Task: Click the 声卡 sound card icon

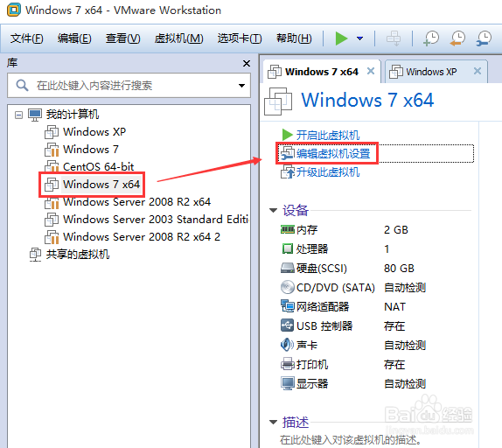Action: [287, 345]
